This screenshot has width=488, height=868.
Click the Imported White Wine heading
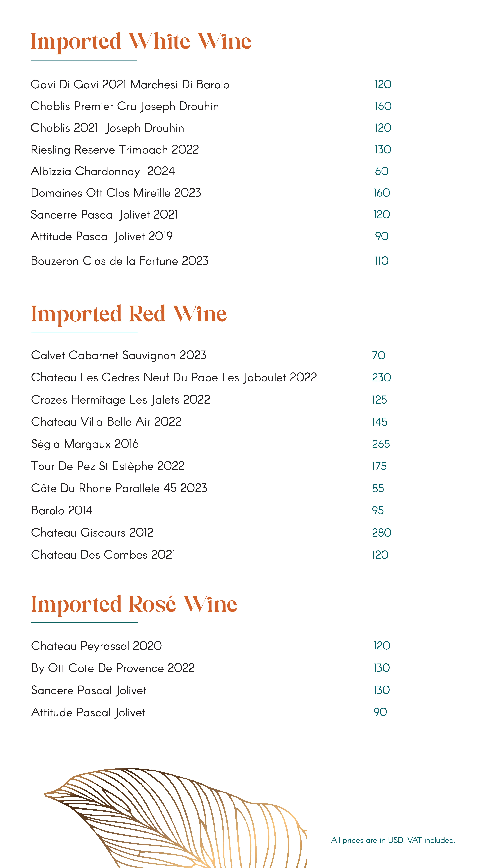[x=141, y=42]
